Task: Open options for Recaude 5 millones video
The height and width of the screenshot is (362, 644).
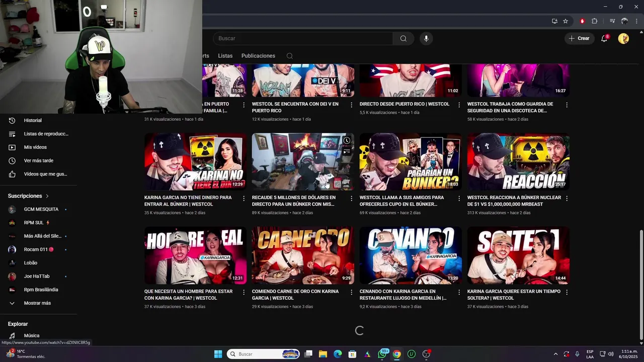Action: coord(352,199)
